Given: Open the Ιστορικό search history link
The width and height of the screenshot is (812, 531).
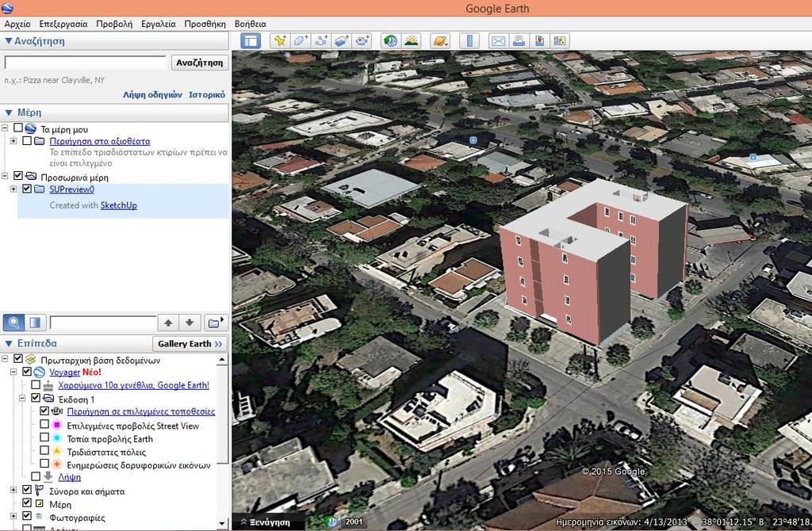Looking at the screenshot, I should click(x=207, y=95).
